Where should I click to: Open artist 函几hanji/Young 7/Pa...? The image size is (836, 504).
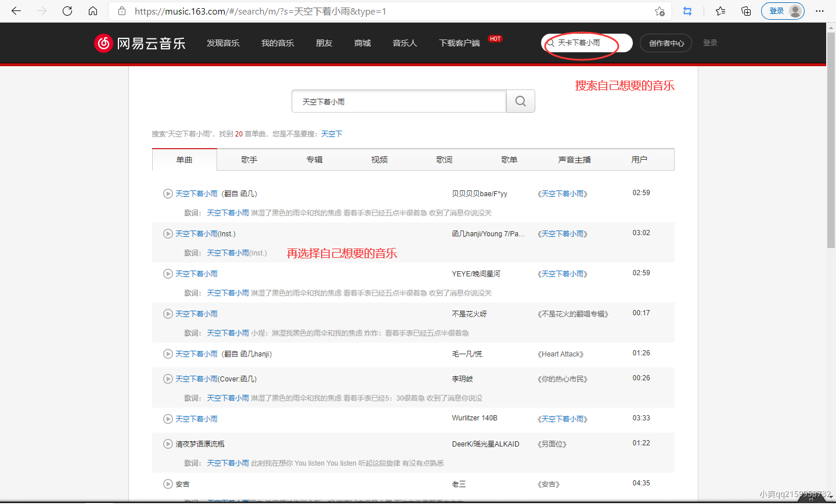pos(488,233)
